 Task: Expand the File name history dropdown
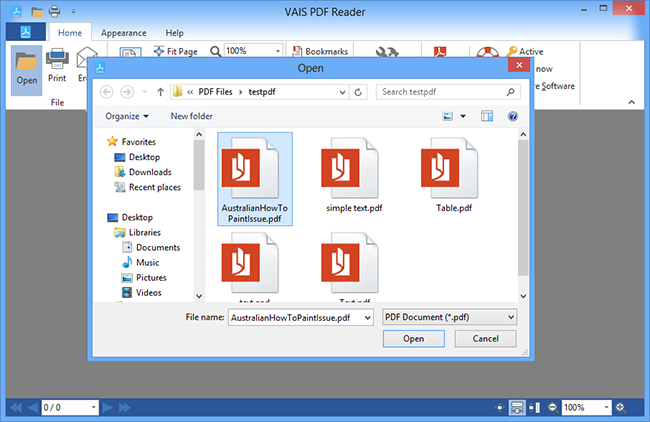(x=367, y=317)
